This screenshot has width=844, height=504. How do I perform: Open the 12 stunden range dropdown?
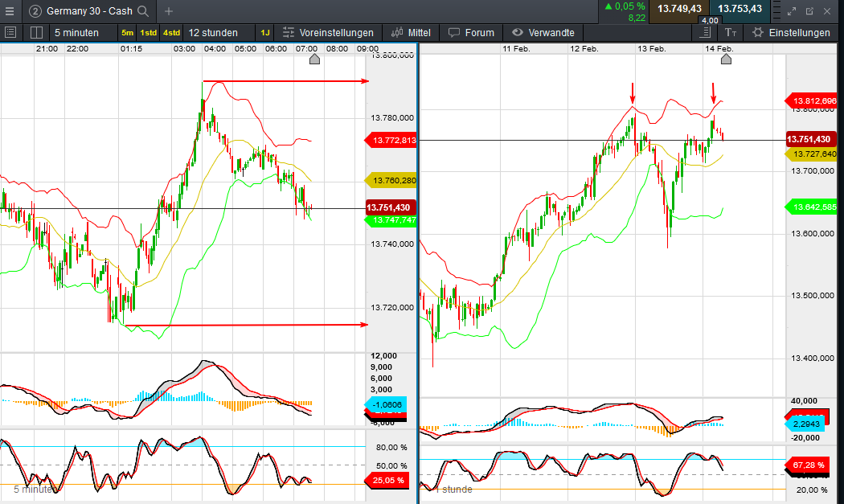click(x=213, y=33)
